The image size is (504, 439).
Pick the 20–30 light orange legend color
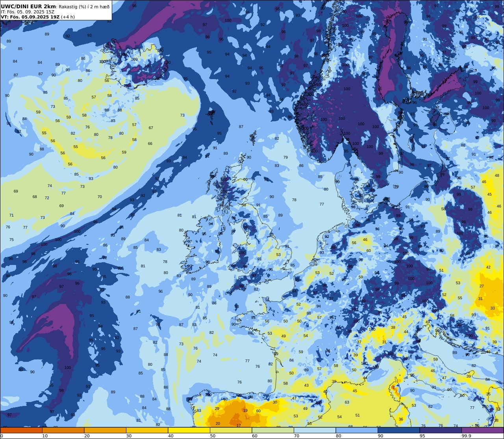[105, 430]
